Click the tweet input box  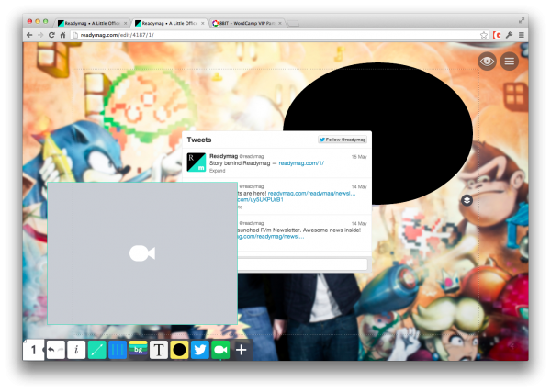(x=302, y=264)
